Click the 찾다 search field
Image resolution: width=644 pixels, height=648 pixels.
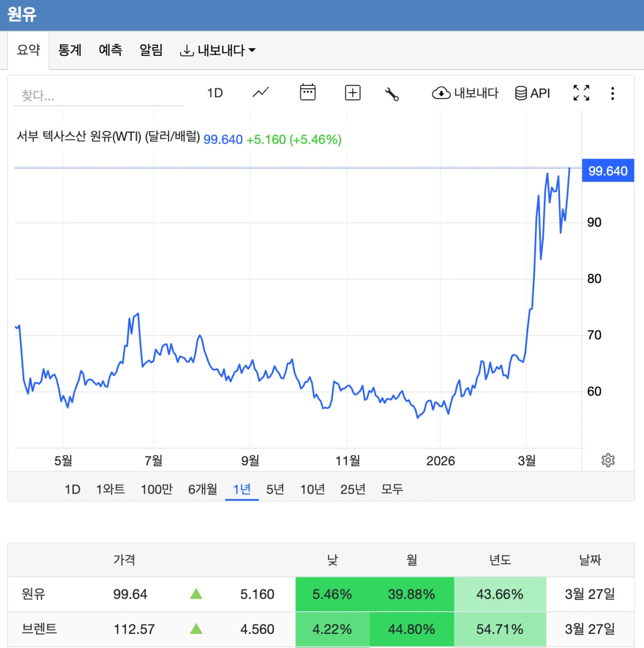[x=99, y=95]
